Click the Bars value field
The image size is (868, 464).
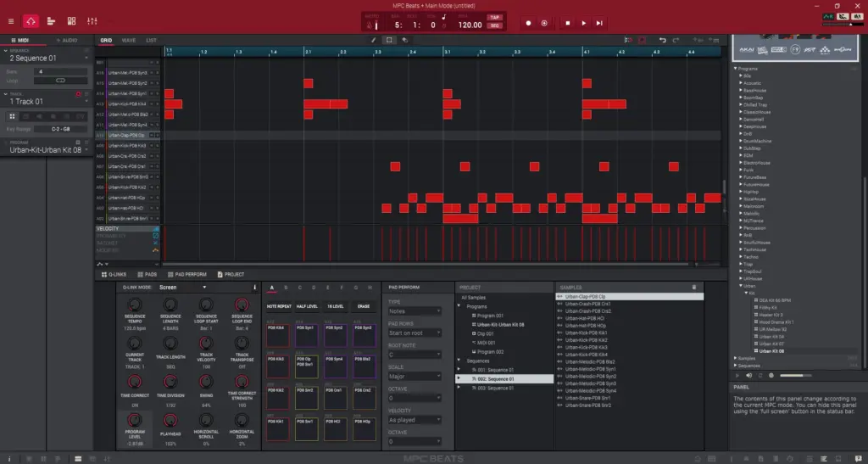60,71
